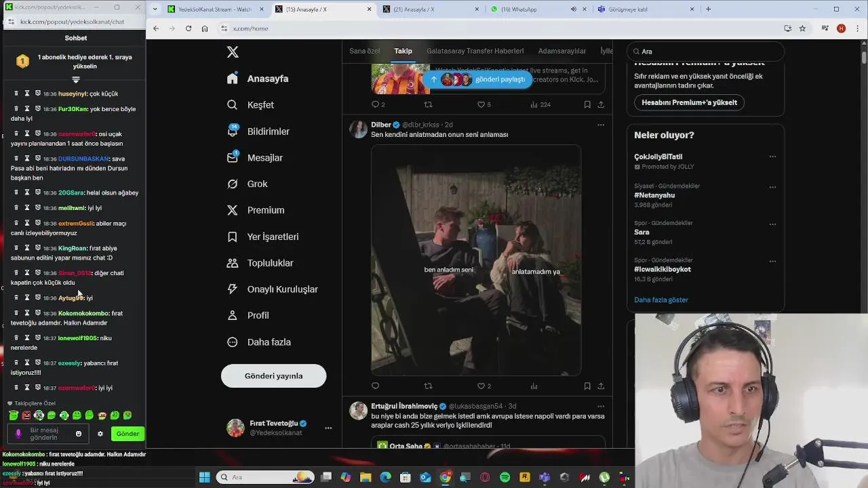Screen dimensions: 868x488
Task: Switch to YedekSolKanat Stream browser tab
Action: pyautogui.click(x=214, y=9)
